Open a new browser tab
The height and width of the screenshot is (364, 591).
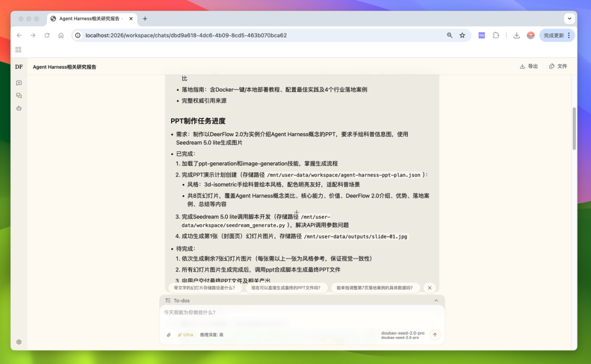pos(144,19)
